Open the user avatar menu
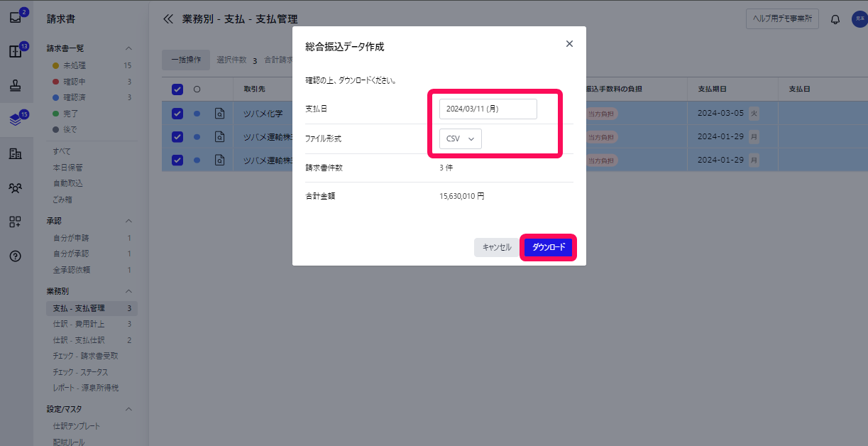Viewport: 868px width, 446px height. pyautogui.click(x=859, y=19)
